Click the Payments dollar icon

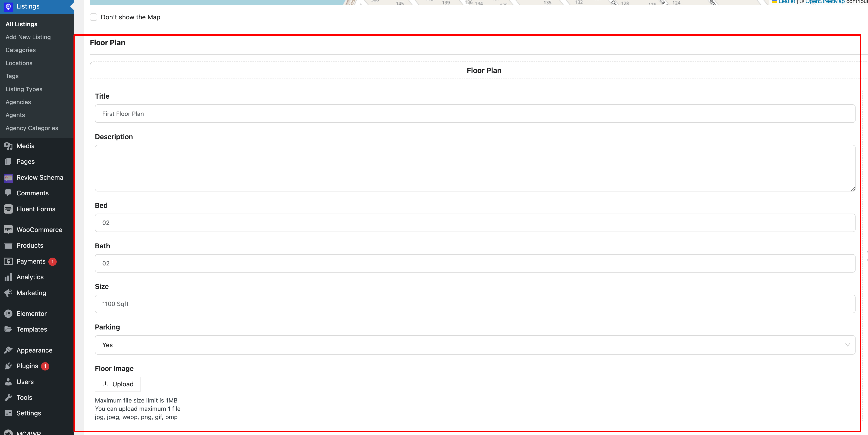(9, 261)
